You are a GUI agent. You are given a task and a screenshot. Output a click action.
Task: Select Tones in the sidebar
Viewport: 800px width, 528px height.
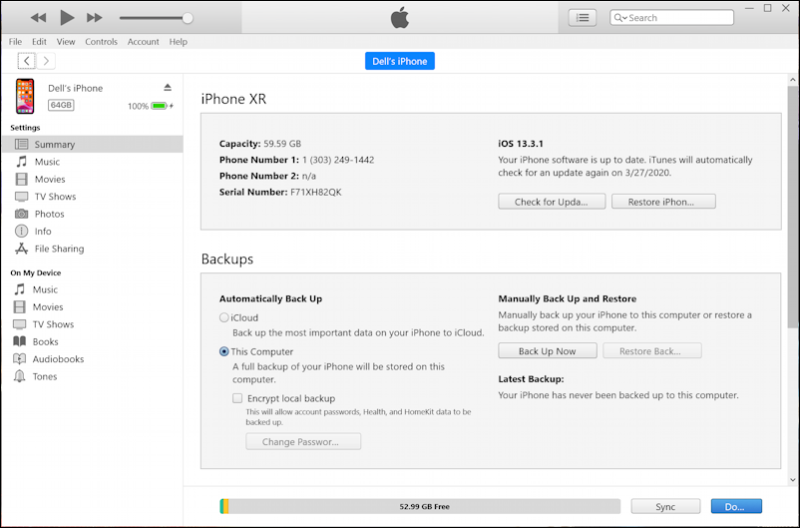click(x=44, y=377)
